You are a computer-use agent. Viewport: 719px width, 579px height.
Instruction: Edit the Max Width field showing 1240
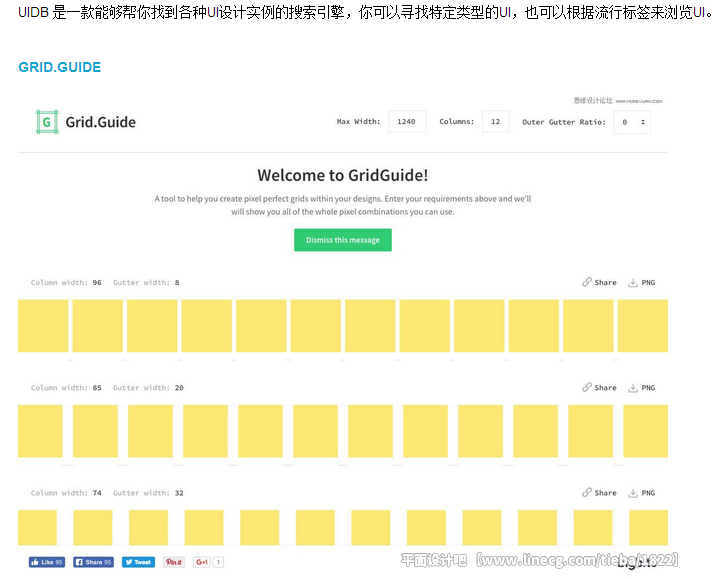click(x=407, y=121)
